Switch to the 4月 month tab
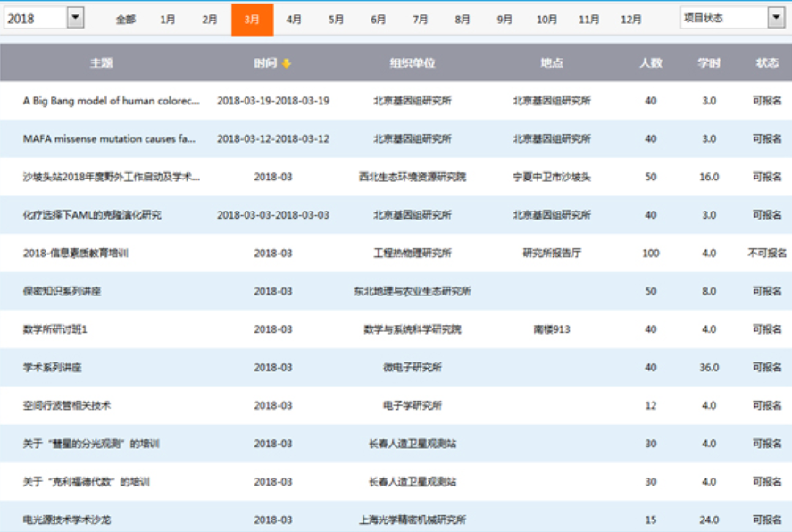Image resolution: width=792 pixels, height=532 pixels. (294, 20)
